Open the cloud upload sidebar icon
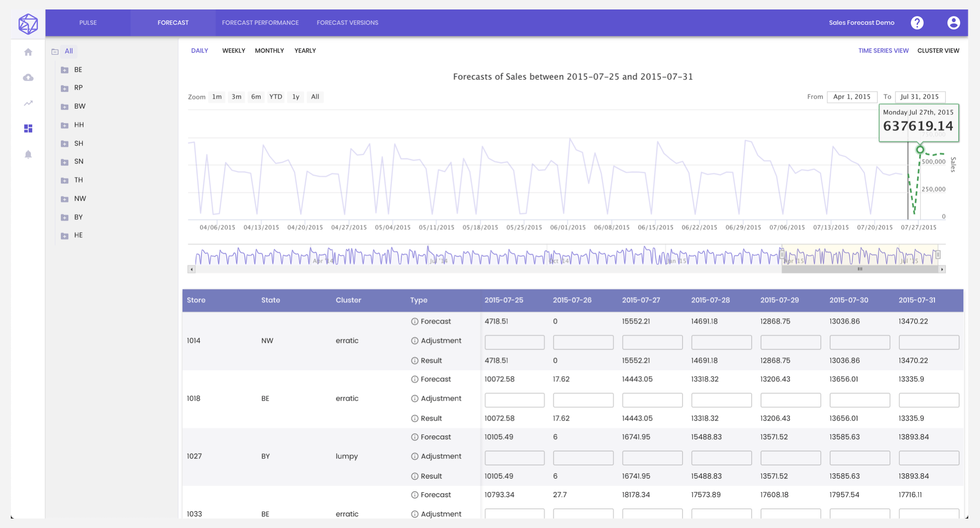The height and width of the screenshot is (528, 980). point(28,78)
